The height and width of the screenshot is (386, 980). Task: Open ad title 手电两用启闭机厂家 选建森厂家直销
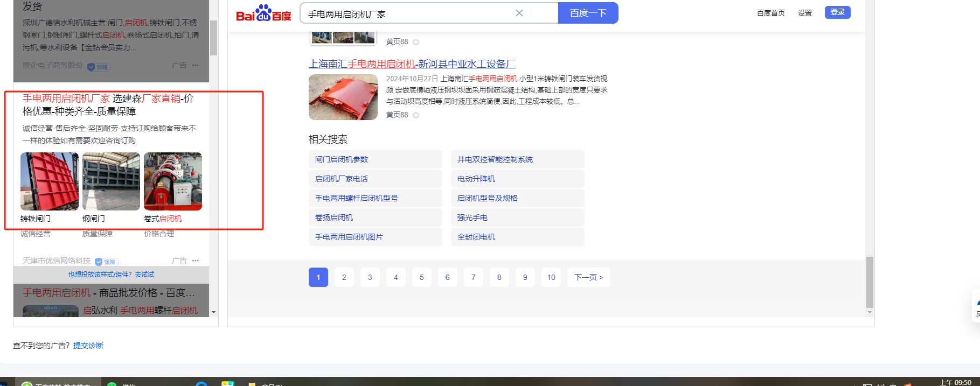coord(108,105)
